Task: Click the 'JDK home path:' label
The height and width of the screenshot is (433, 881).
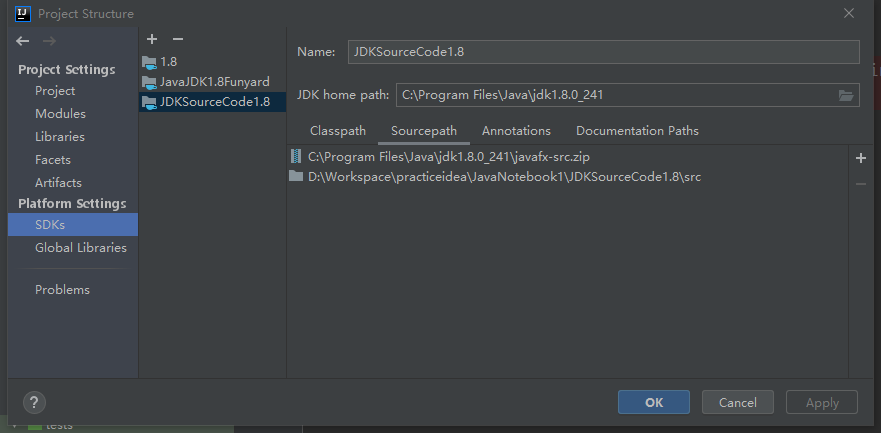Action: (343, 95)
